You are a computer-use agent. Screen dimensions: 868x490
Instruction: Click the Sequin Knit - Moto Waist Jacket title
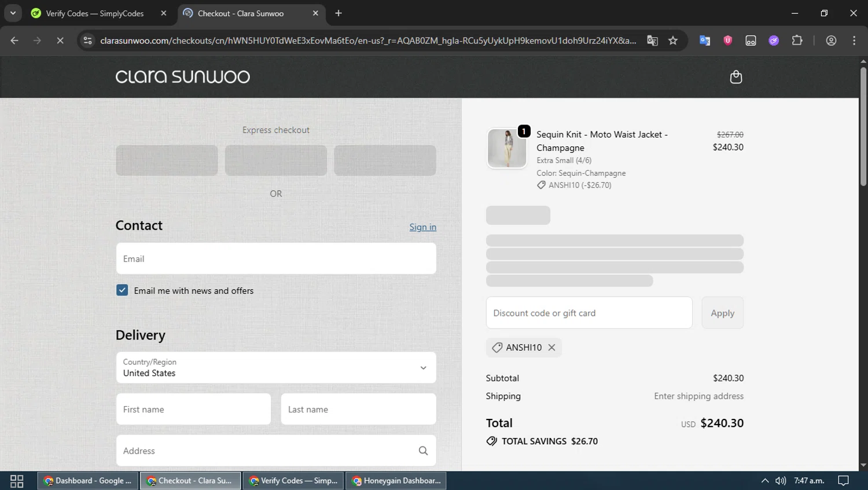point(602,141)
